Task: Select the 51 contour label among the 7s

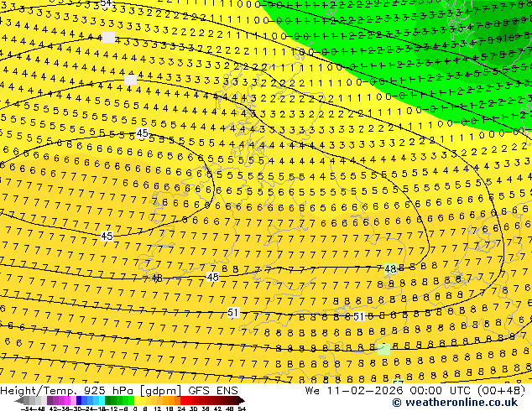Action: tap(233, 312)
